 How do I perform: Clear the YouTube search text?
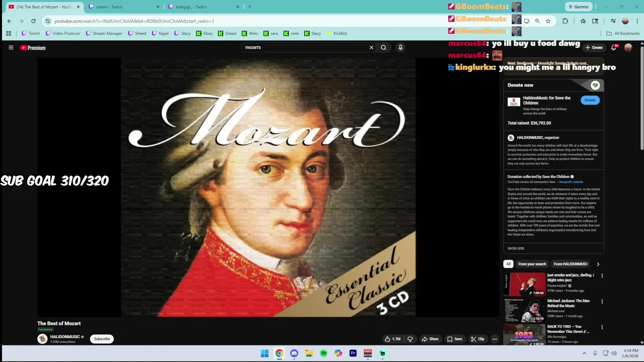click(x=371, y=47)
